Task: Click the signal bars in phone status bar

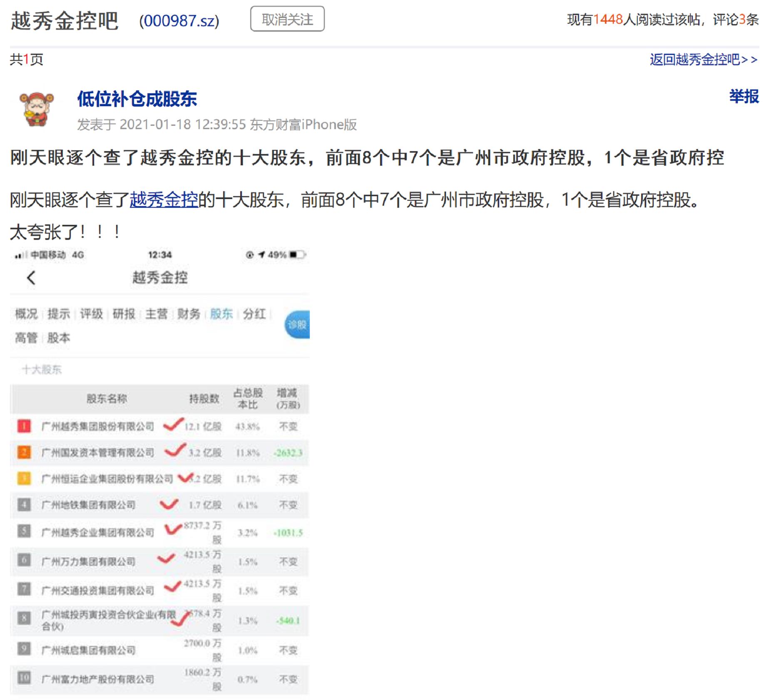Action: (x=21, y=255)
